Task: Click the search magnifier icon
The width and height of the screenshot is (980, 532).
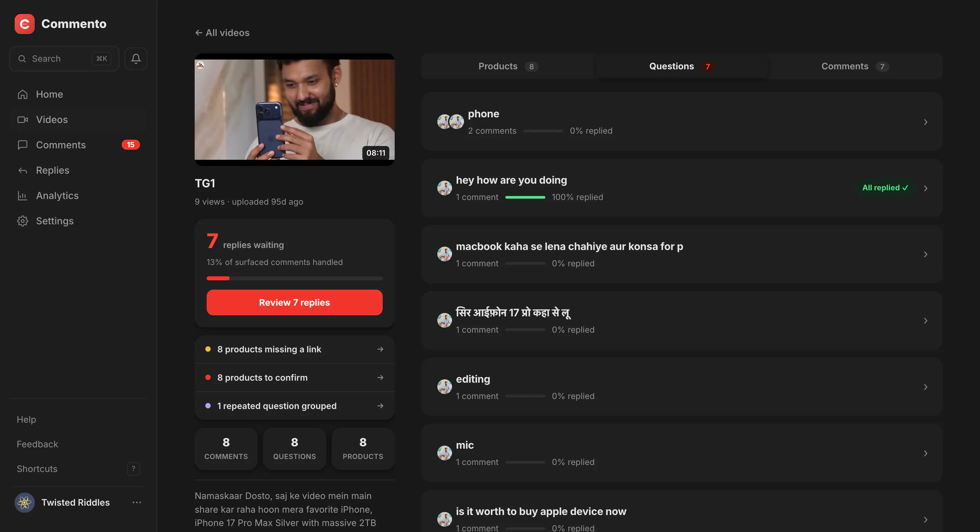Action: [22, 59]
